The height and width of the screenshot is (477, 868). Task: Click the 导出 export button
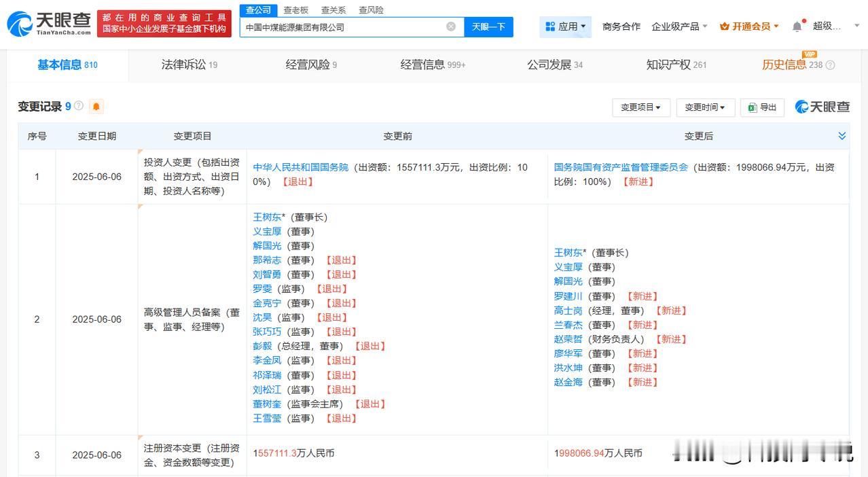(762, 107)
